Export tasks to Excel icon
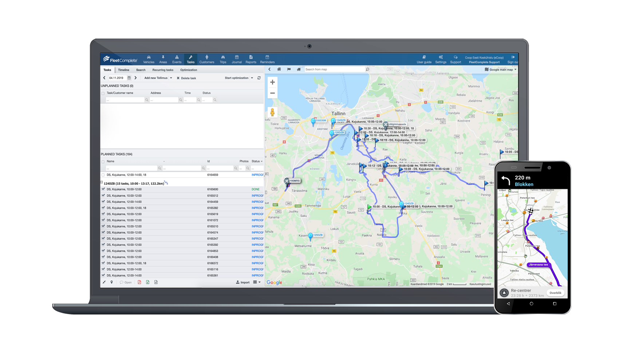This screenshot has height=364, width=619. coord(147,282)
